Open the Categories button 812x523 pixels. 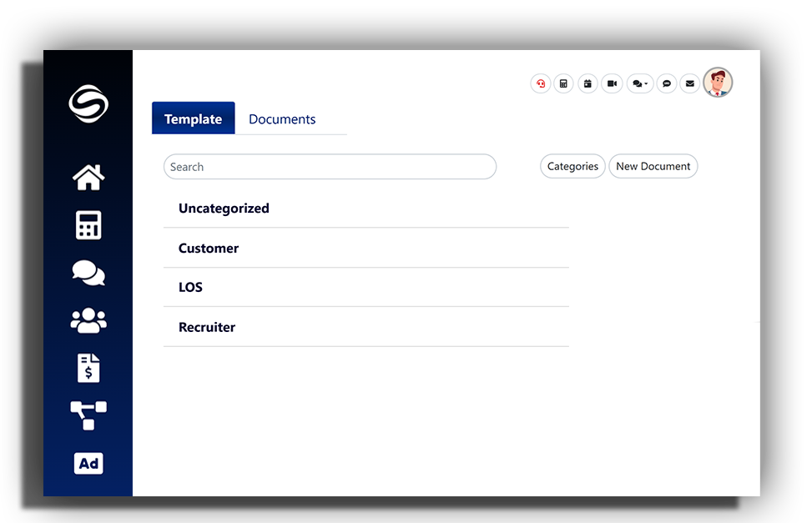pos(572,166)
